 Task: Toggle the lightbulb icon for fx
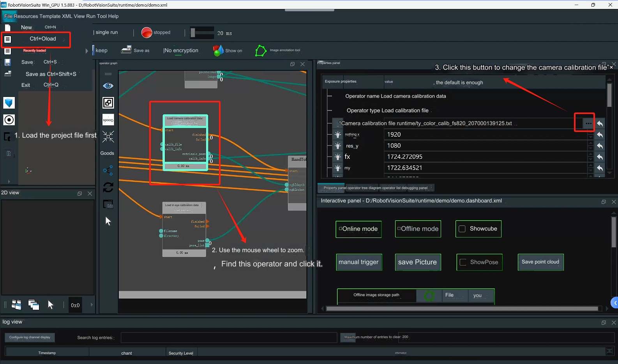[x=338, y=157]
